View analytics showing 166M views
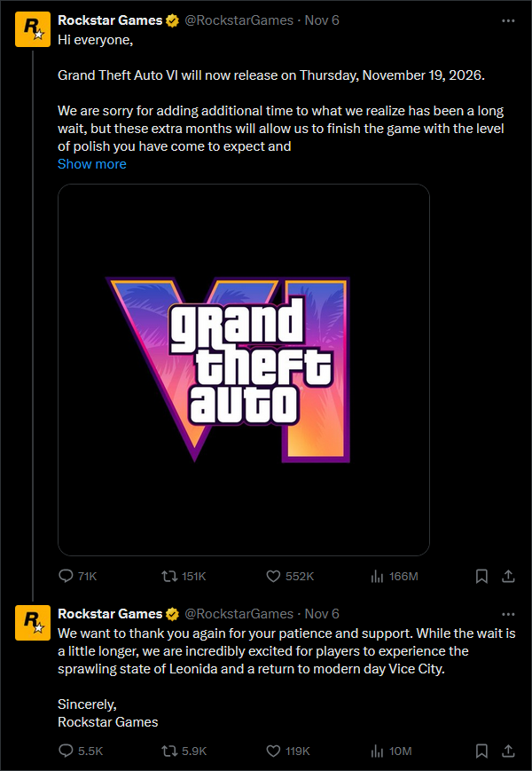Screen dimensions: 532x771 pyautogui.click(x=375, y=576)
